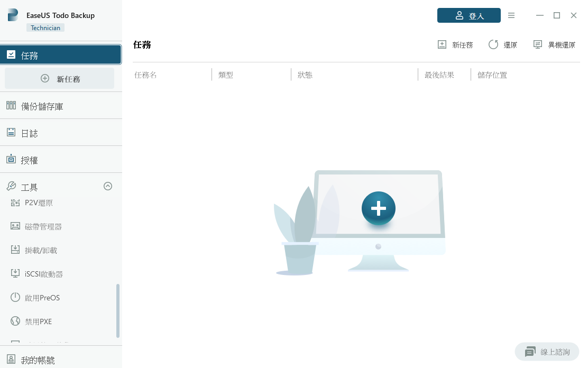Click the 狀態 column header

tap(305, 75)
